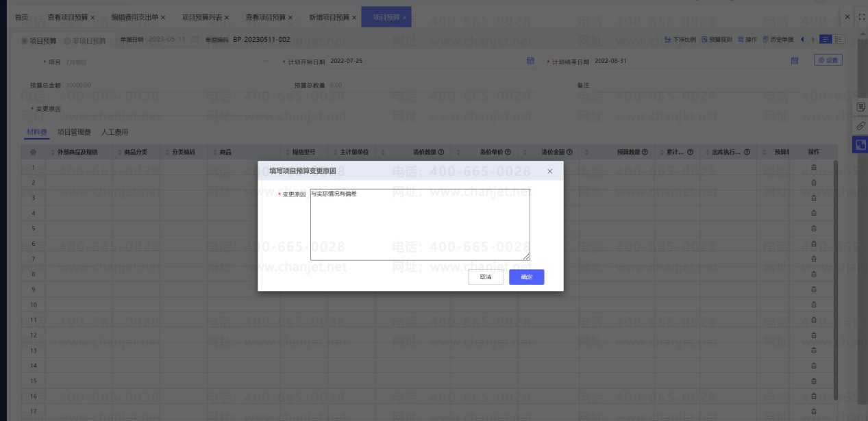Confirm with the 确定 button
868x421 pixels.
[x=526, y=277]
